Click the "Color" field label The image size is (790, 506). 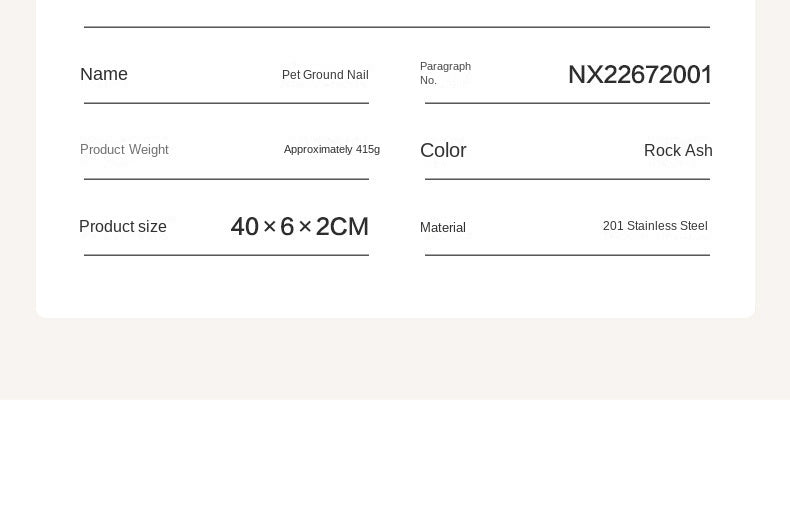443,151
